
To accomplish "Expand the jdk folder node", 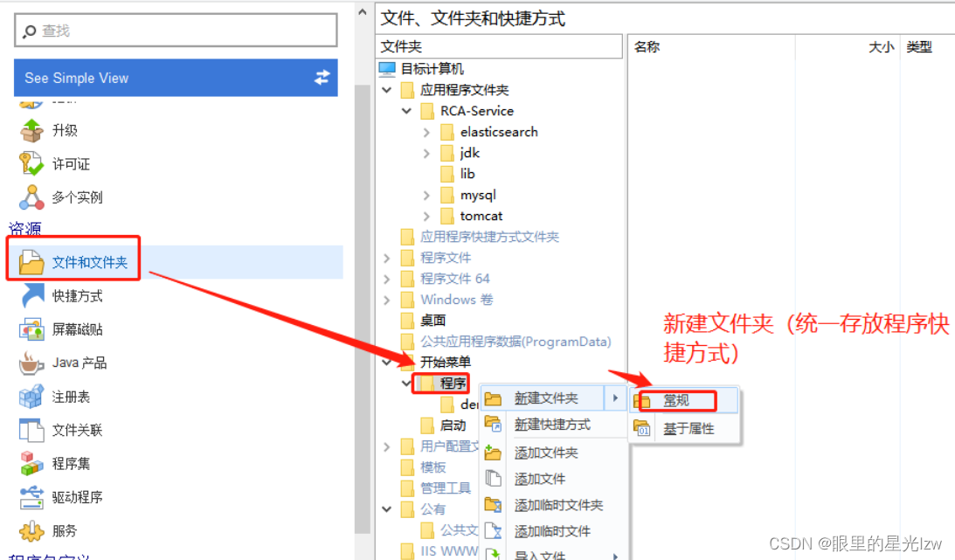I will 426,153.
